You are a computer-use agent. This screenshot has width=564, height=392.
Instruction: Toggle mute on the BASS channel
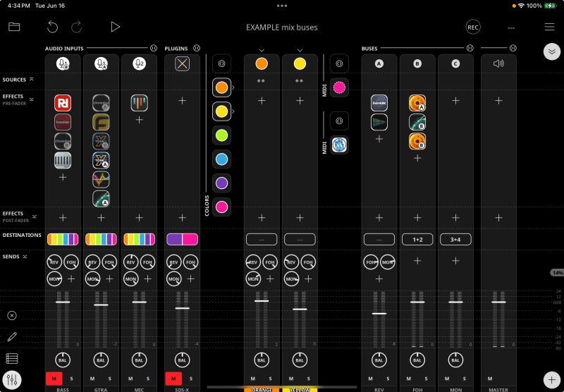(54, 379)
